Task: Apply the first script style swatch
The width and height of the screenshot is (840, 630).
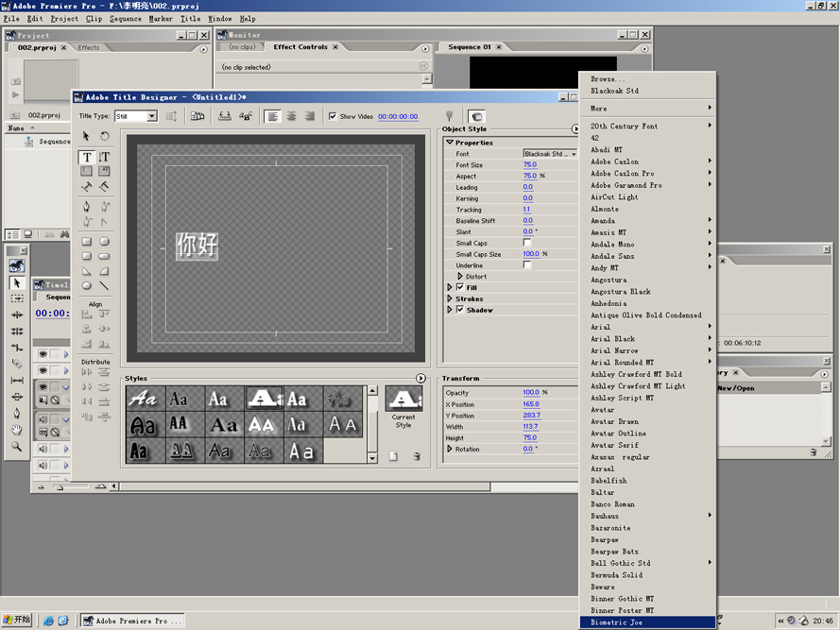Action: tap(146, 399)
